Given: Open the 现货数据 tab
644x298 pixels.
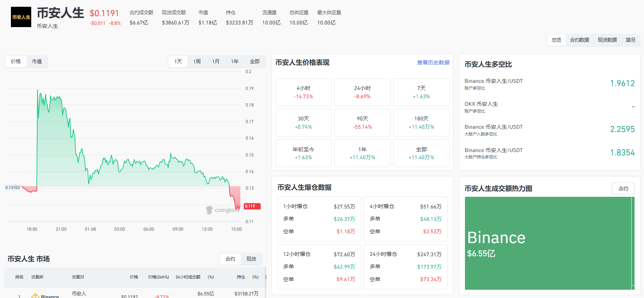Looking at the screenshot, I should pos(607,40).
